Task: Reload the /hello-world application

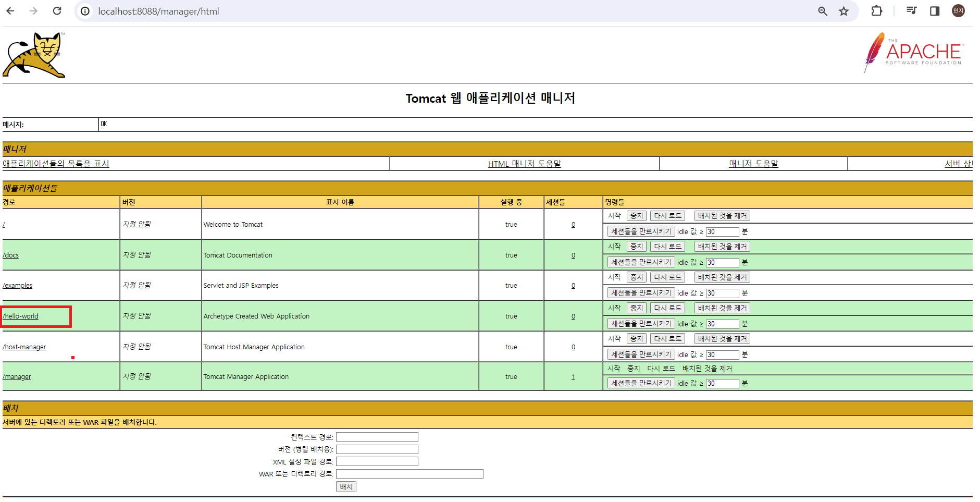Action: (667, 308)
